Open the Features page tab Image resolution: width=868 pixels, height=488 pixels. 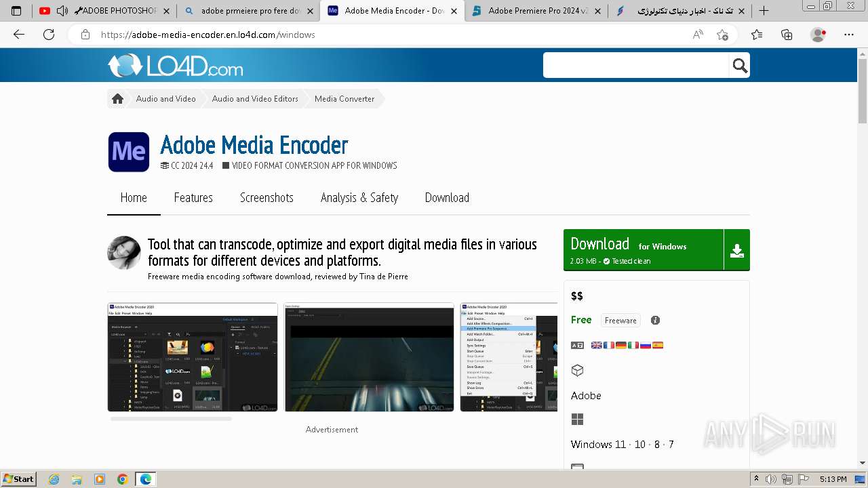pos(193,198)
